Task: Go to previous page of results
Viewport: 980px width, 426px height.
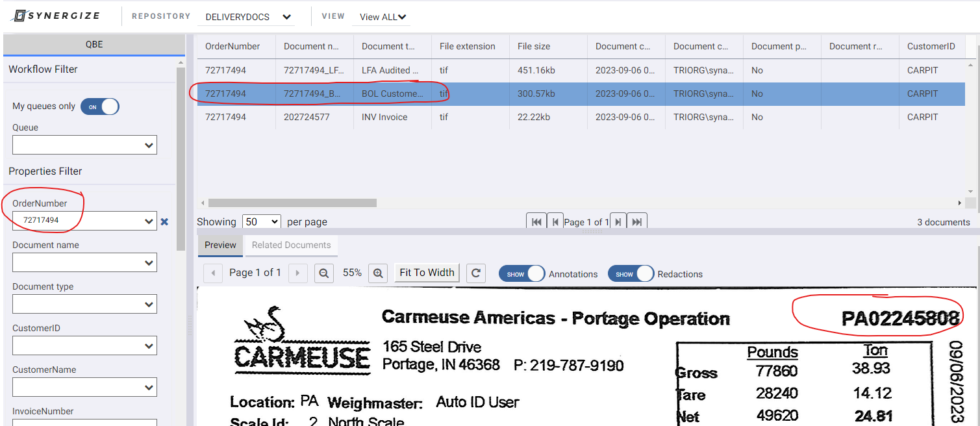Action: tap(555, 221)
